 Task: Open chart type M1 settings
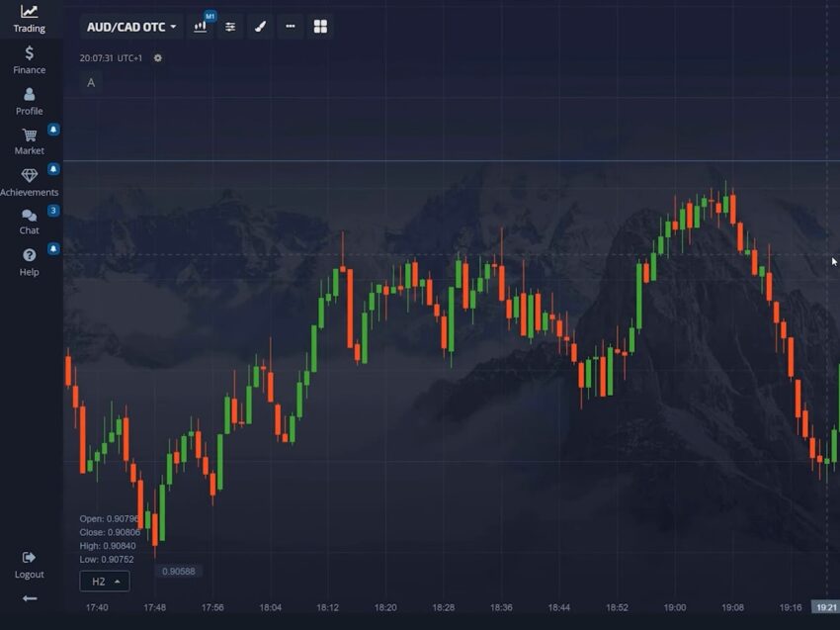coord(201,27)
